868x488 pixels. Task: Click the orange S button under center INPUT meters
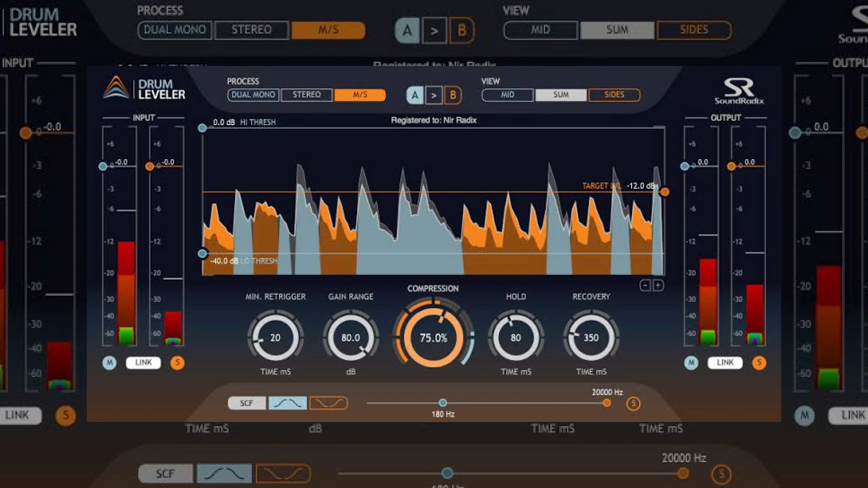pyautogui.click(x=177, y=362)
